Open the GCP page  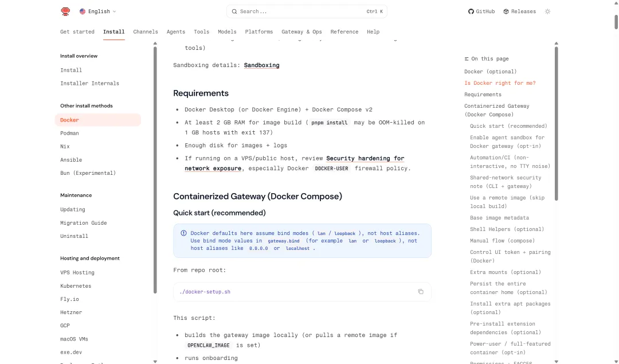point(65,326)
